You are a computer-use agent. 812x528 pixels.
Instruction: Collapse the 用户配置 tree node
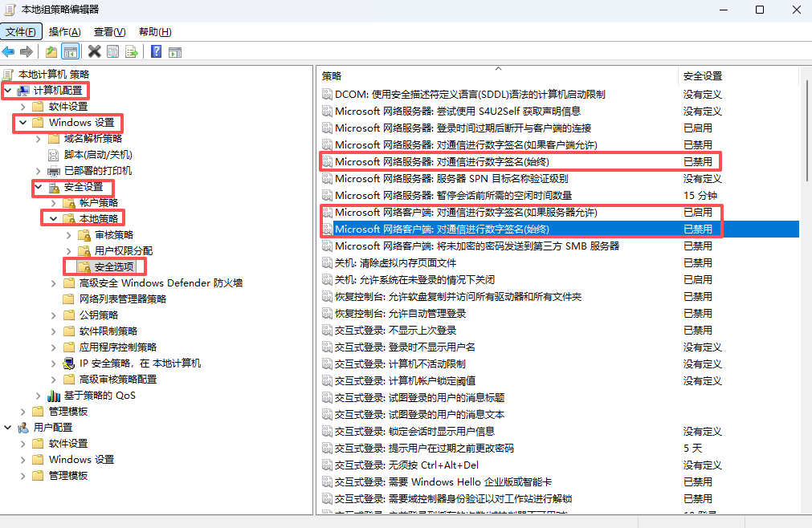(7, 428)
